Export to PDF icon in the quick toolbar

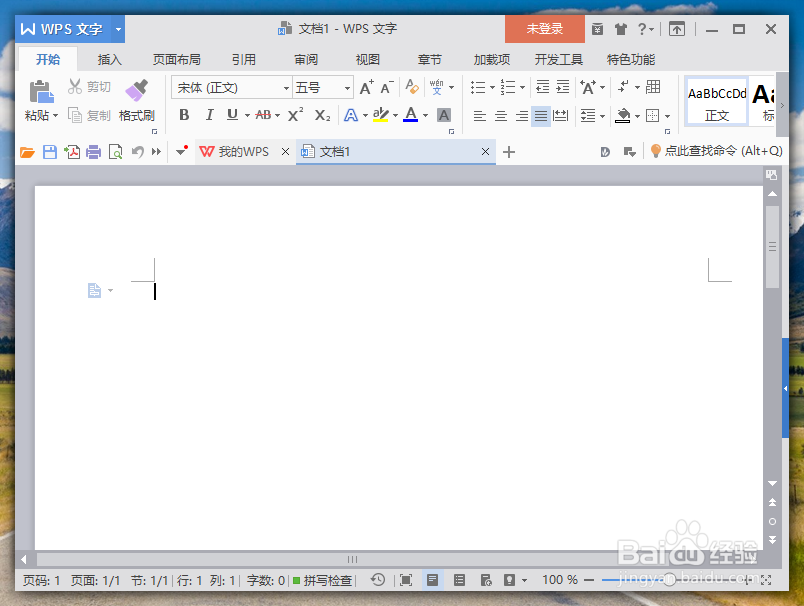point(72,152)
